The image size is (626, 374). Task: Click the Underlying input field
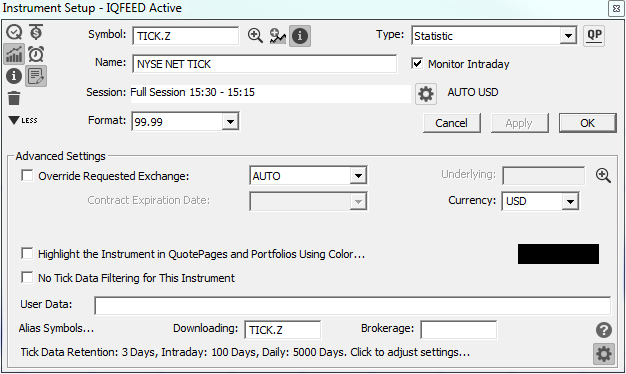(x=544, y=176)
